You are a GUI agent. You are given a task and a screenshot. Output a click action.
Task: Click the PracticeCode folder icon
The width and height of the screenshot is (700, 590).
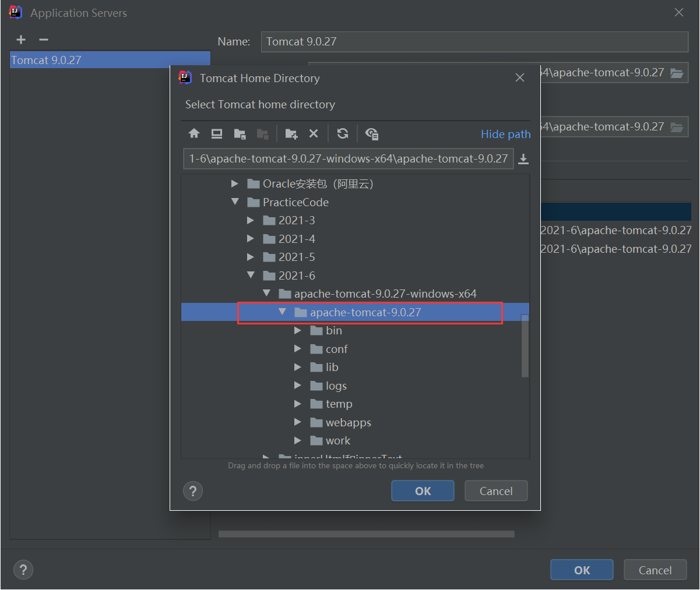[x=254, y=202]
